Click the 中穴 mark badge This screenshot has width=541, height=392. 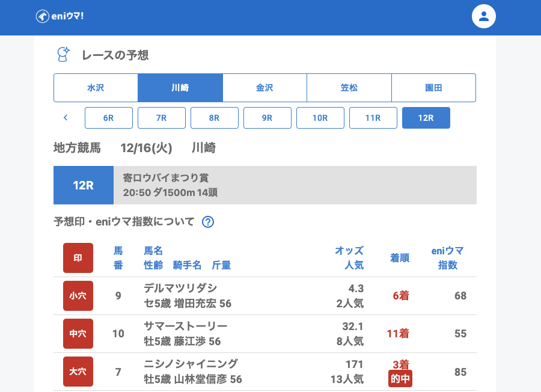[x=78, y=334]
